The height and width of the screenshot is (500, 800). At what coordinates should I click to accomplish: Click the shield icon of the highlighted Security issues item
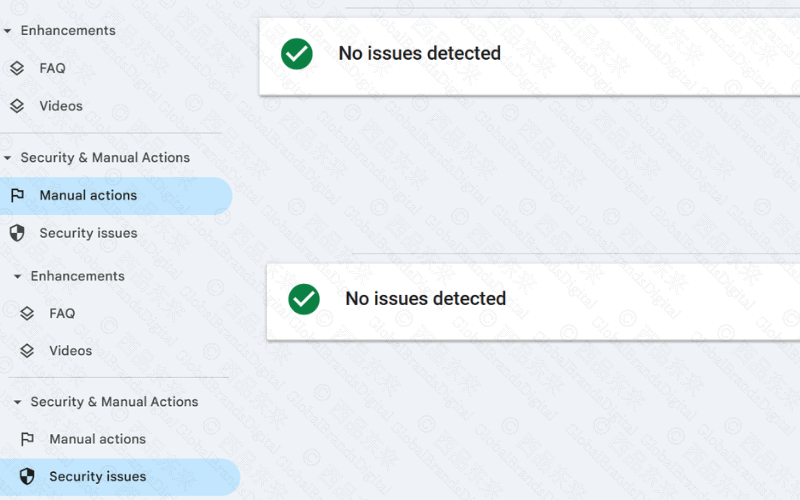pos(27,477)
